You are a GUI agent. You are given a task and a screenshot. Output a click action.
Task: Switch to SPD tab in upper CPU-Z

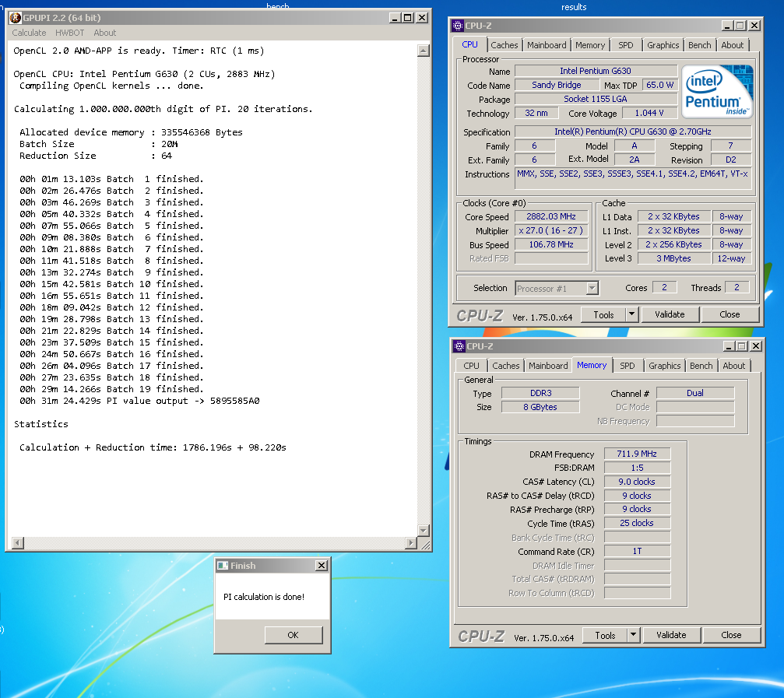click(x=625, y=45)
